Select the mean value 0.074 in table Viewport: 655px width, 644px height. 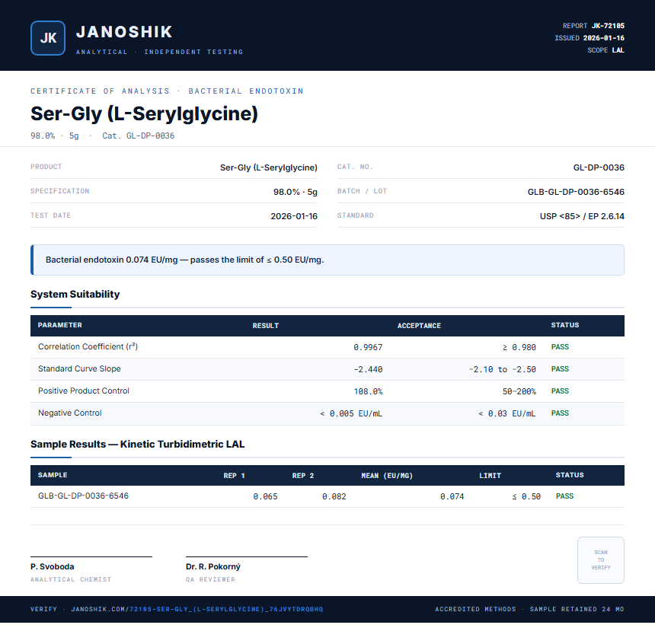coord(452,496)
